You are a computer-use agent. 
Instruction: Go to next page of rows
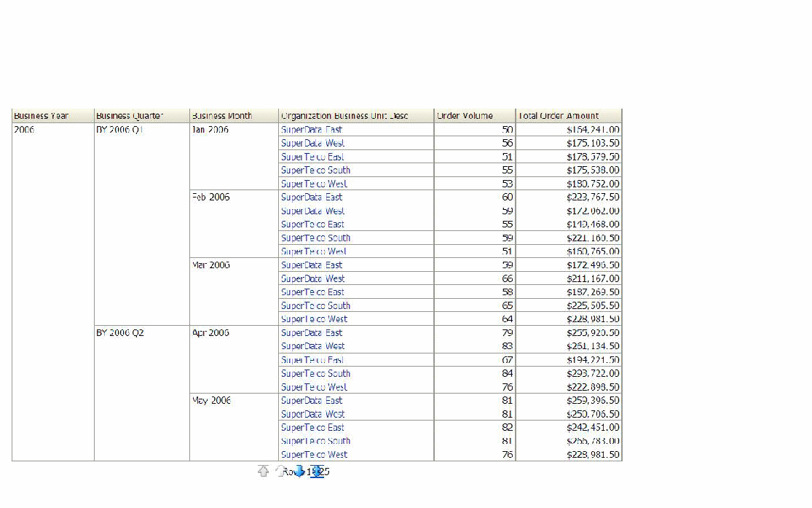point(299,471)
